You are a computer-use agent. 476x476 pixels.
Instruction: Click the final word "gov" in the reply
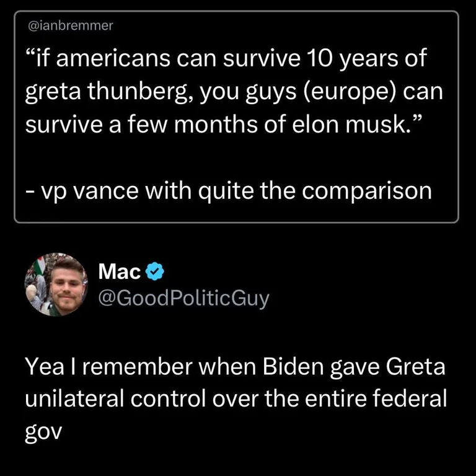pos(43,432)
